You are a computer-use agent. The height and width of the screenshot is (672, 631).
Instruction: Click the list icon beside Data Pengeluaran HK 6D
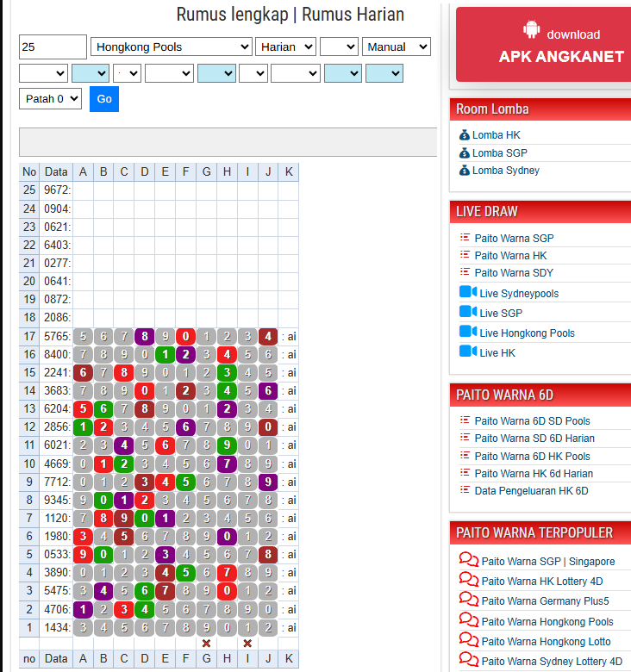pyautogui.click(x=465, y=490)
